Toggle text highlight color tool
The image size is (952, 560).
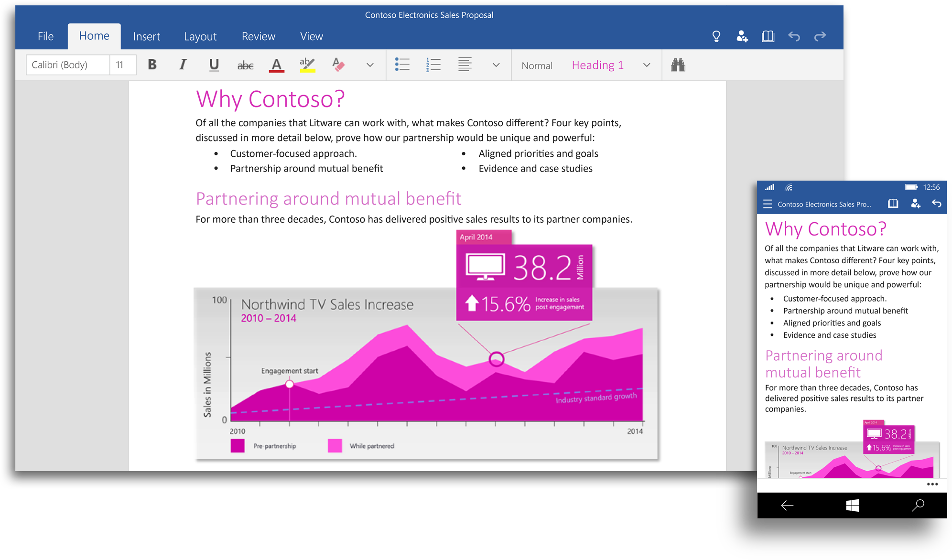(x=307, y=64)
